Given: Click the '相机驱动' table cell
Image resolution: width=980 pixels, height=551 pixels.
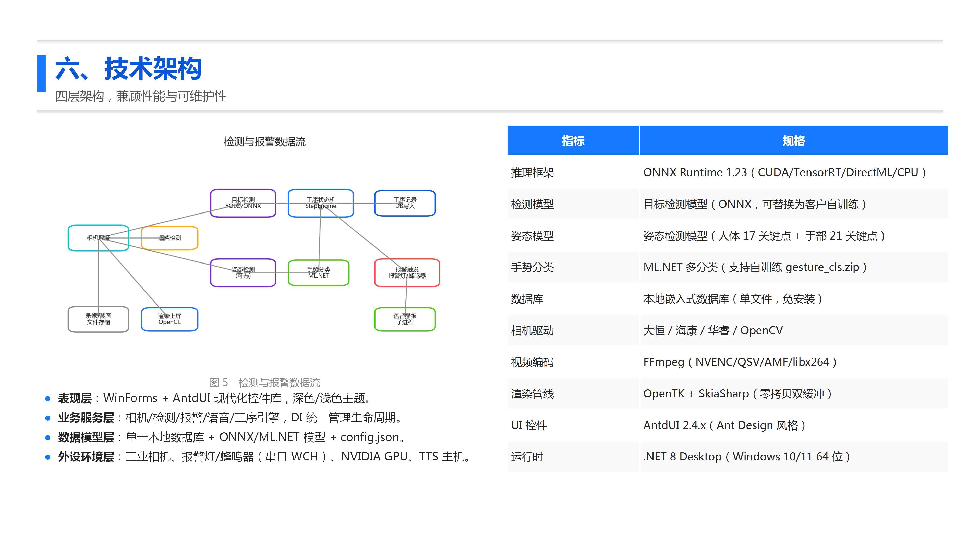Looking at the screenshot, I should point(573,330).
